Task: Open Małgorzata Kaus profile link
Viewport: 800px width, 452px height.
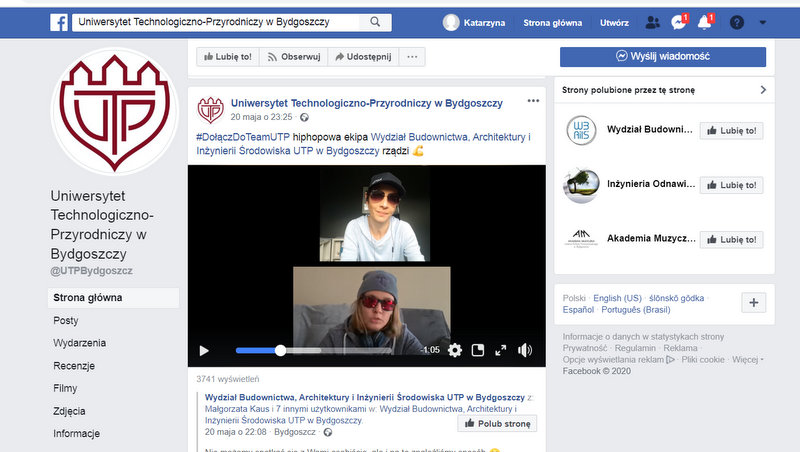Action: (237, 409)
